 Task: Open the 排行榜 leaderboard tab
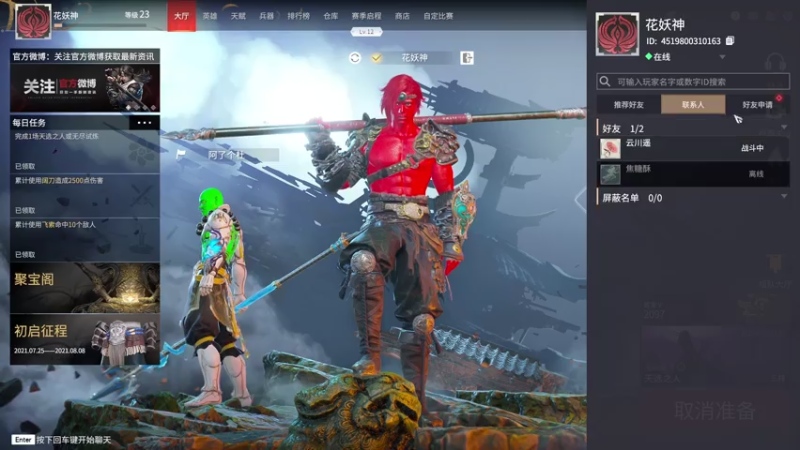pyautogui.click(x=298, y=16)
